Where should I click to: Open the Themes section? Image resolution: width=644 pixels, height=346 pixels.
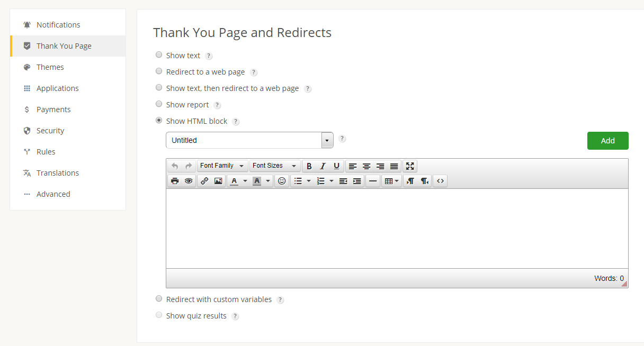coord(68,67)
